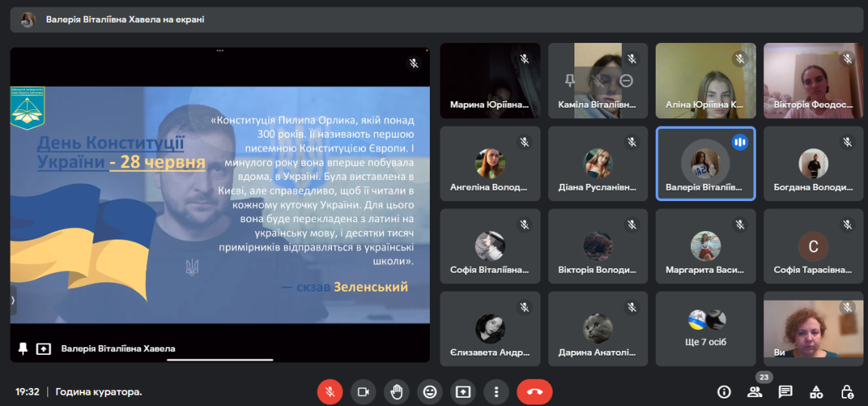The width and height of the screenshot is (868, 406).
Task: Click Діана Русланівна's participant tile
Action: tap(598, 163)
